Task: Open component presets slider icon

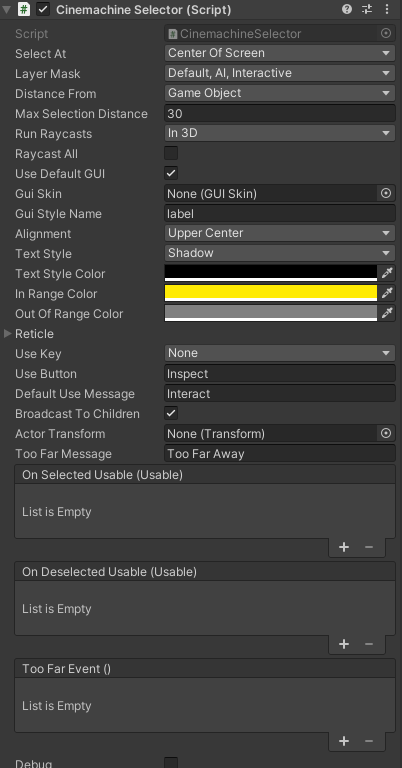Action: point(367,9)
